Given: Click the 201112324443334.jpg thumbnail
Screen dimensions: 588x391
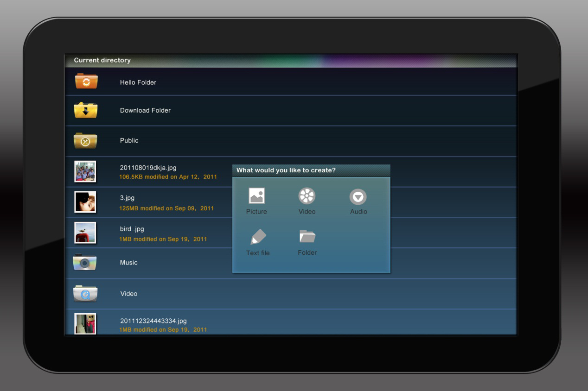Looking at the screenshot, I should (85, 323).
